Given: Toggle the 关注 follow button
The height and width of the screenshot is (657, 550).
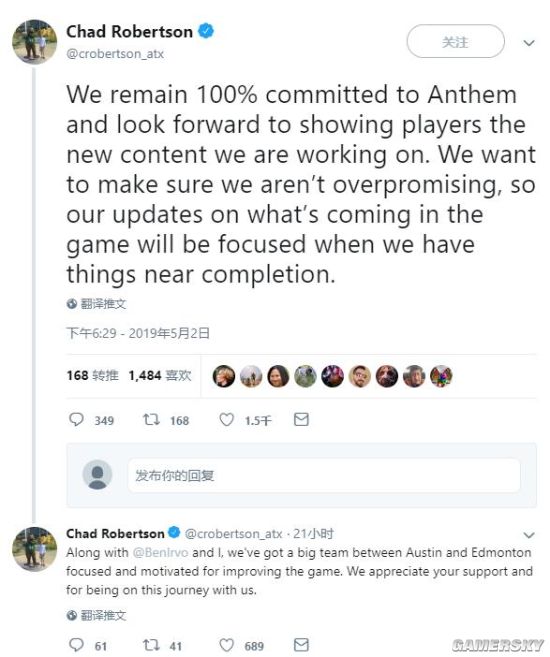Looking at the screenshot, I should point(455,41).
